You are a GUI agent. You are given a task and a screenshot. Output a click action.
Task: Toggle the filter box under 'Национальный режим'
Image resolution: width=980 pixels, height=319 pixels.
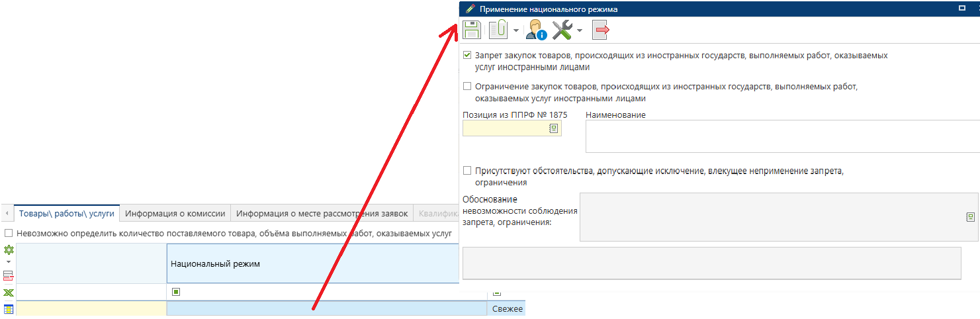pos(177,292)
